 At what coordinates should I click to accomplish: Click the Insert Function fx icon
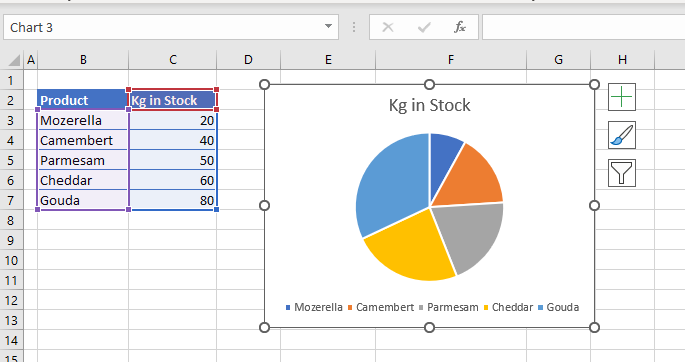click(x=460, y=28)
